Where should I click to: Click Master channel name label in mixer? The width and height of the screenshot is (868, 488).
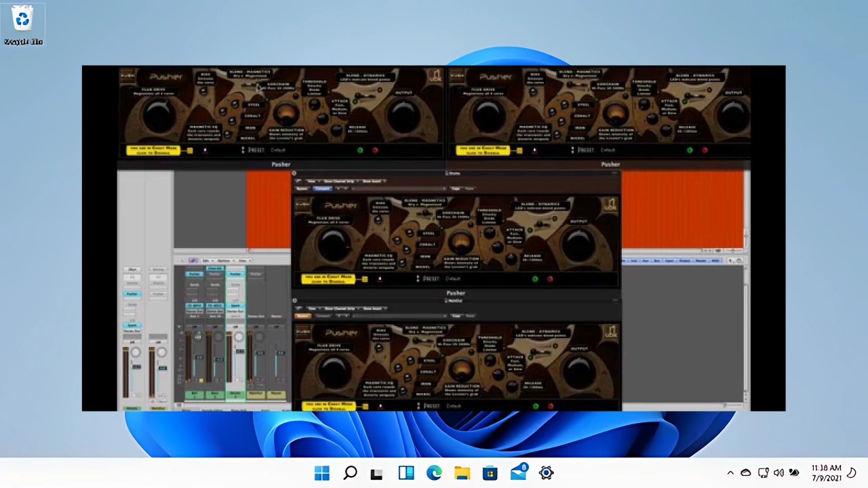(x=276, y=394)
